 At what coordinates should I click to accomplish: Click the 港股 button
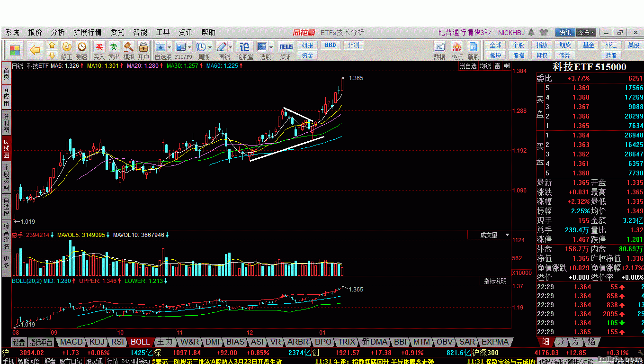611,55
